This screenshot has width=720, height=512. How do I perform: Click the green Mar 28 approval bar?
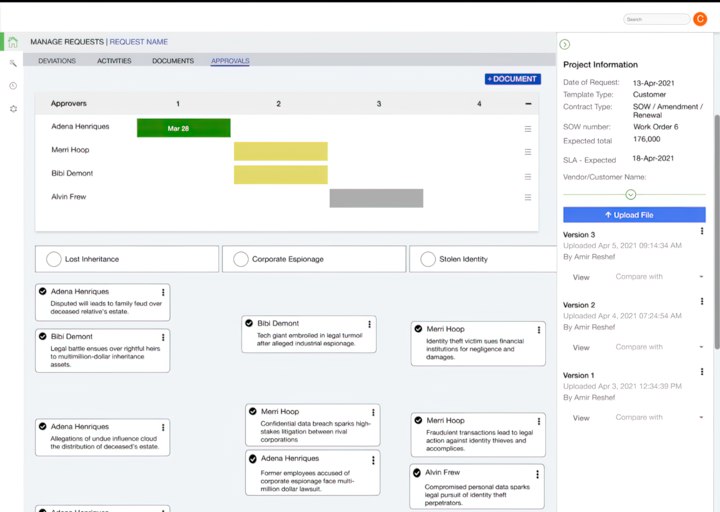(184, 128)
